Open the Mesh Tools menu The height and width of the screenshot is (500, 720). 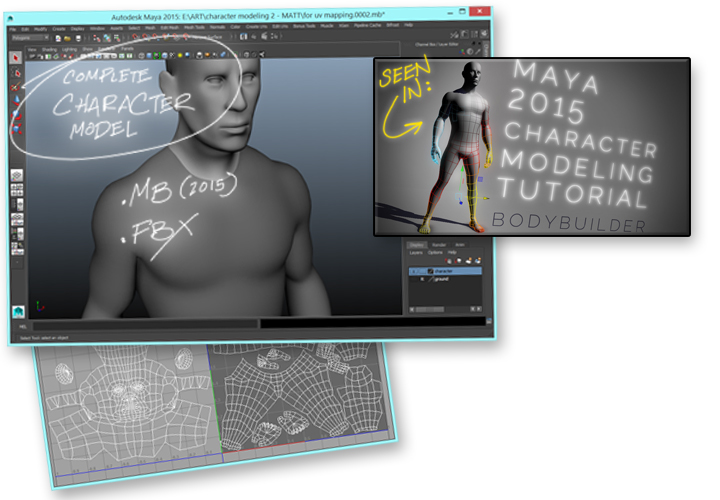(194, 27)
